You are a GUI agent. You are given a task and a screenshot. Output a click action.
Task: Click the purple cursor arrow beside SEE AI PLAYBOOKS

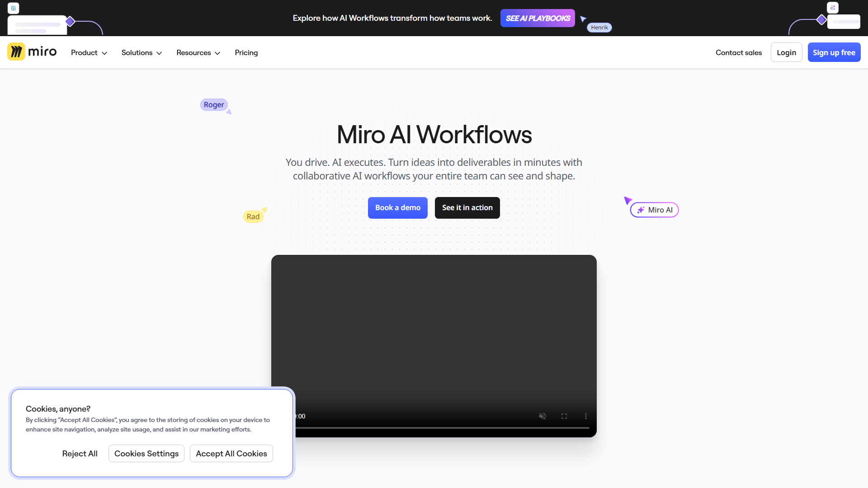click(x=583, y=19)
